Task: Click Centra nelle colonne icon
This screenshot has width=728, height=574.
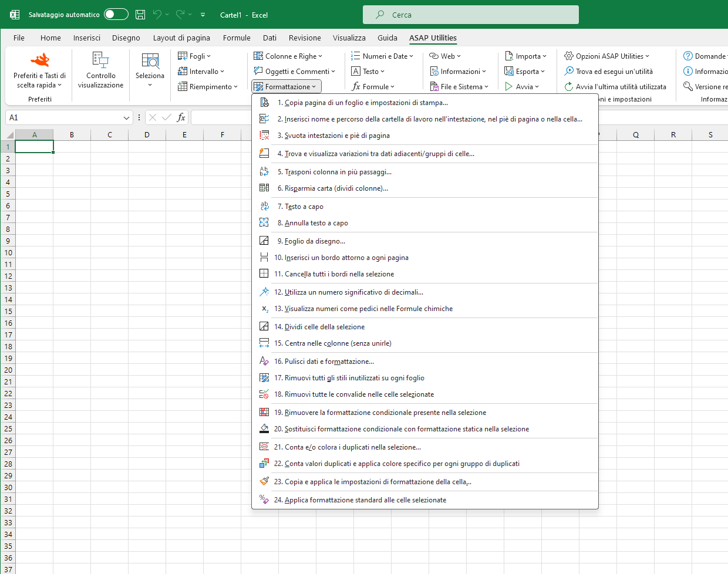Action: click(264, 343)
